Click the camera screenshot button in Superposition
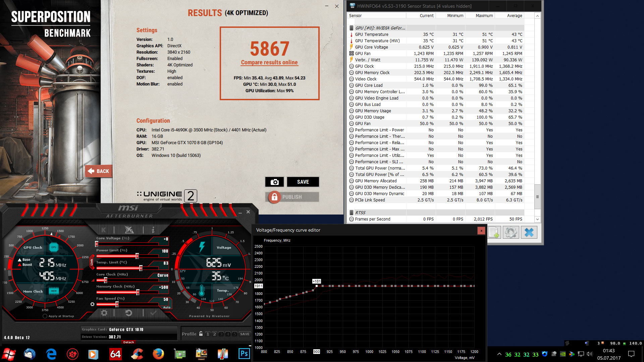 [274, 182]
